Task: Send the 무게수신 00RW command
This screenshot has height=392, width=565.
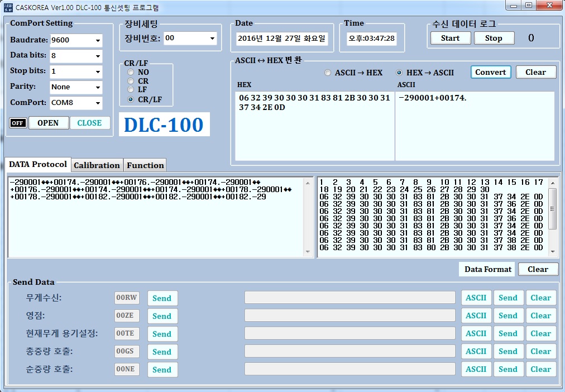Action: pos(162,298)
